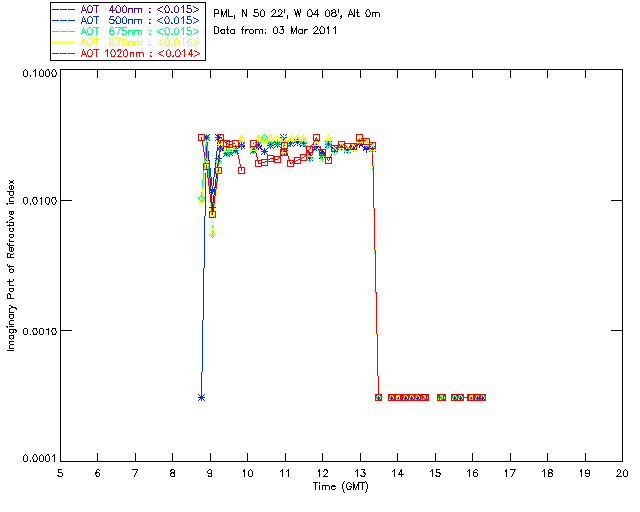Click the blue asterisk marker at bottom of drop
Screen dimensions: 640x512
click(201, 397)
